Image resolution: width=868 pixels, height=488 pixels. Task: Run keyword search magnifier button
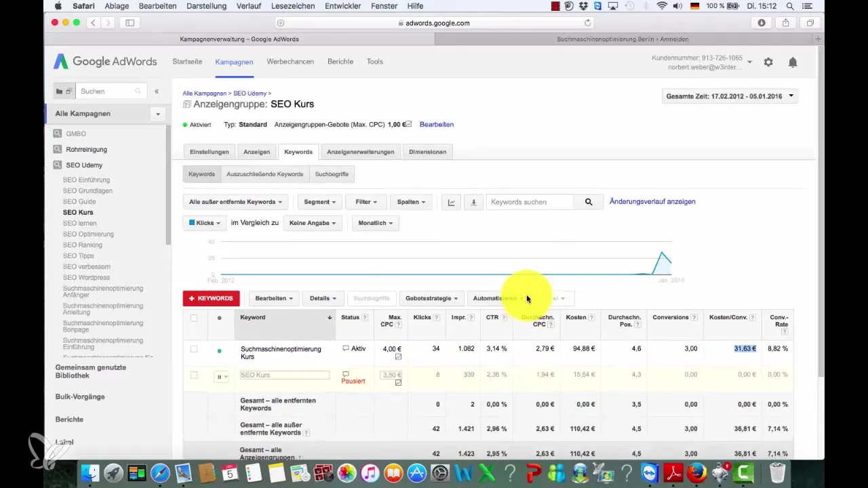(589, 202)
